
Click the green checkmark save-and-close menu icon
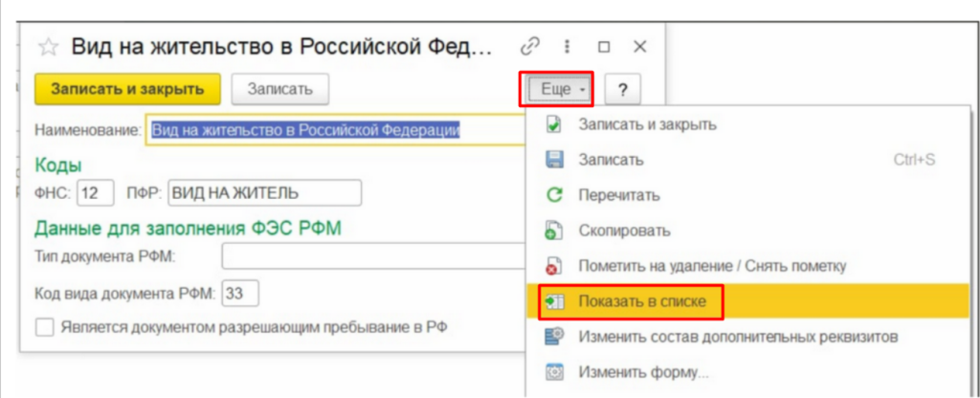click(x=554, y=124)
